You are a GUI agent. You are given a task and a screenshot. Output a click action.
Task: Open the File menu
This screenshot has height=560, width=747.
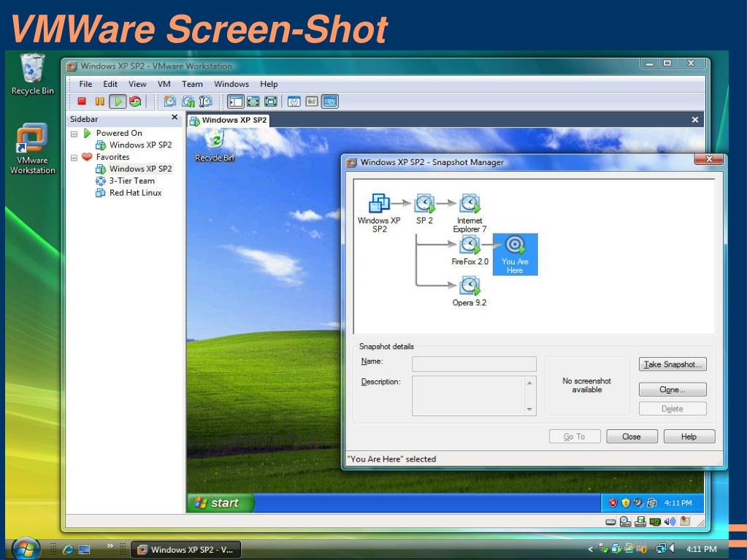[x=85, y=84]
